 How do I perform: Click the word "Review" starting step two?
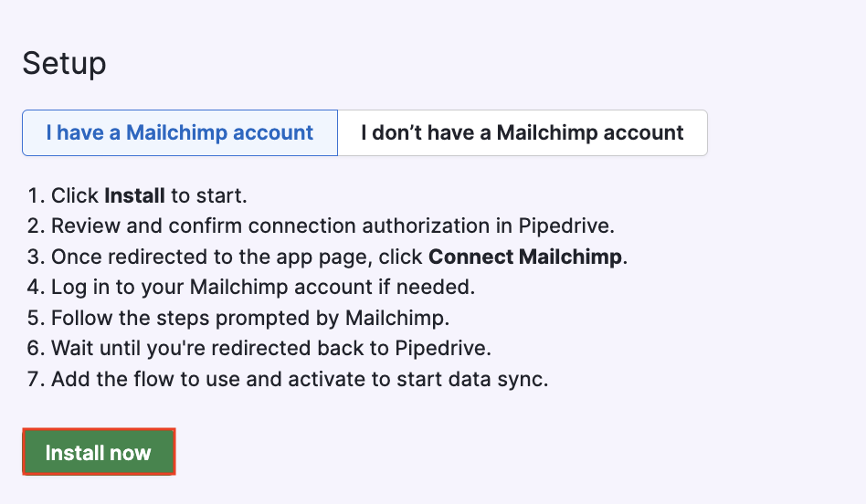(x=83, y=226)
